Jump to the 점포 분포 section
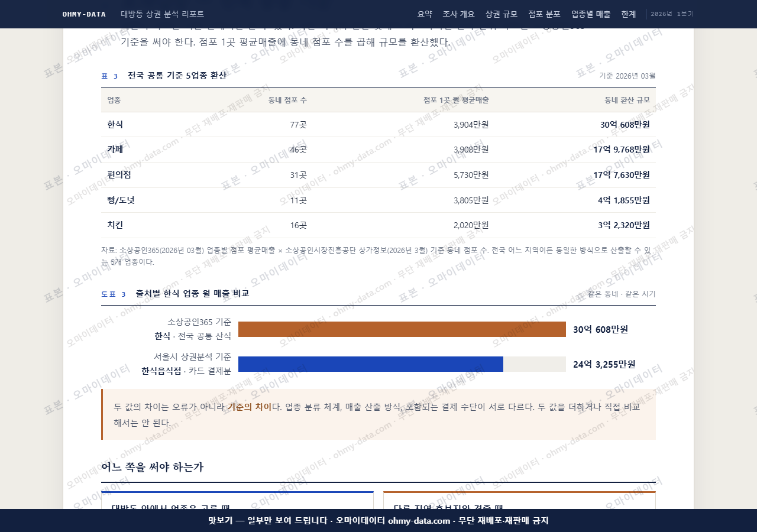The image size is (757, 532). pyautogui.click(x=544, y=14)
